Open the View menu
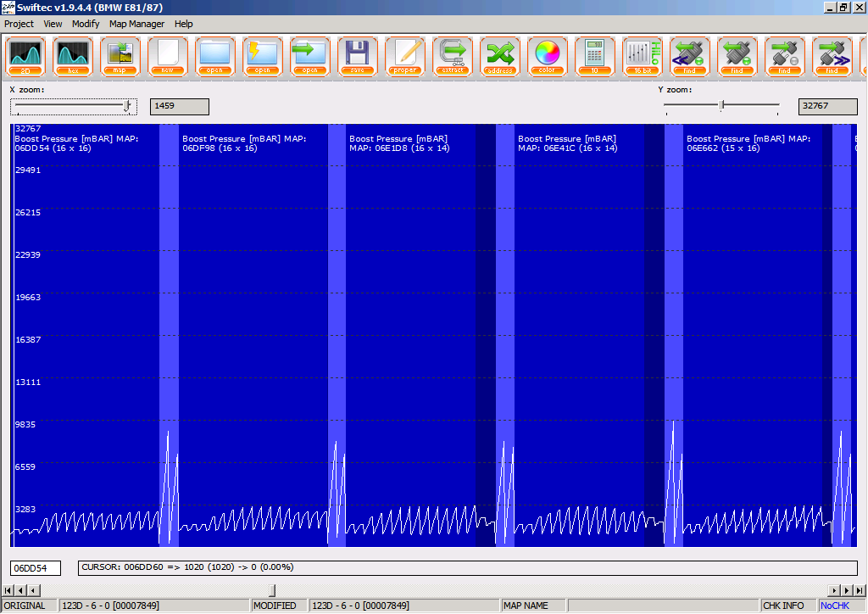868x614 pixels. (x=53, y=24)
